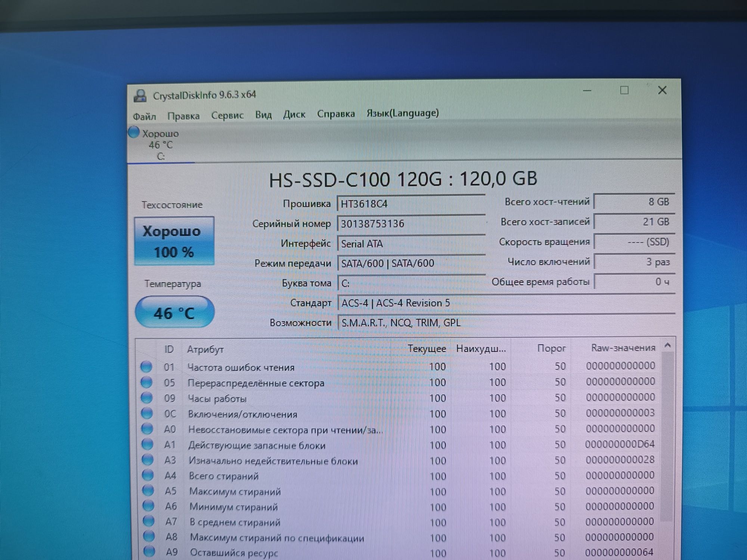Screen dimensions: 747x560
Task: Click the rotation speed value ---- (SSD)
Action: [x=634, y=242]
